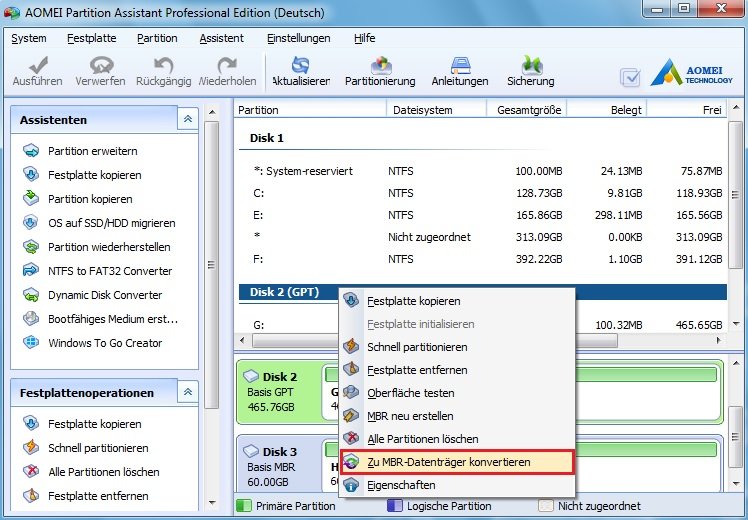Click the AOMEI Technology logo
Viewport: 748px width, 520px height.
691,73
